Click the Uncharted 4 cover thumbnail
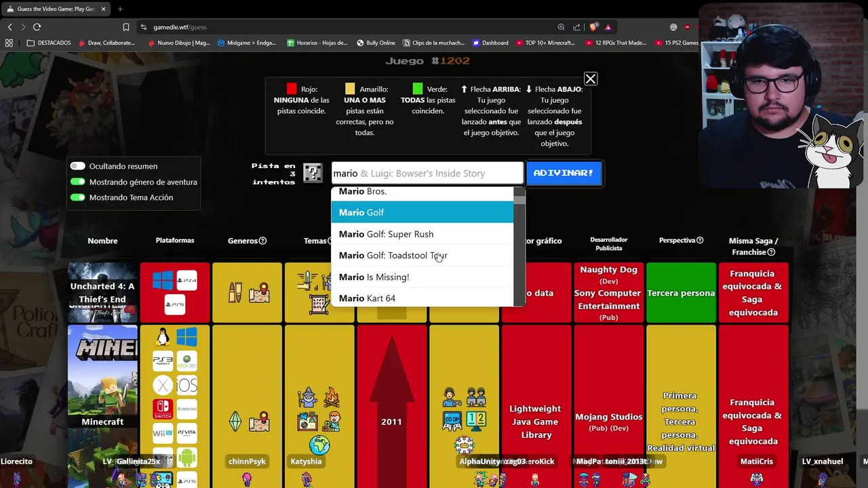Screen dimensions: 868x488 tap(102, 293)
